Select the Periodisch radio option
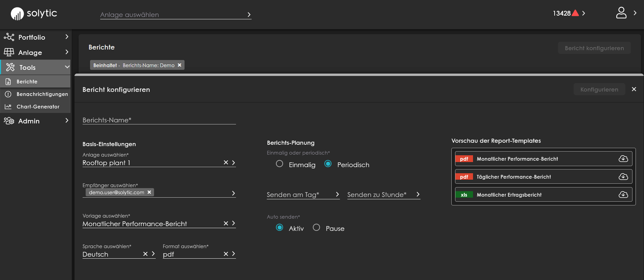The image size is (644, 280). [x=328, y=164]
